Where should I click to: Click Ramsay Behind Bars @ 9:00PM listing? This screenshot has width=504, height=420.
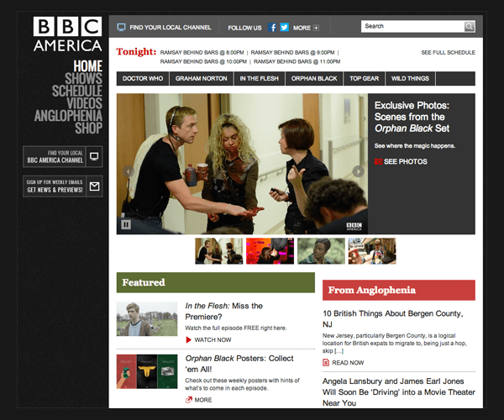coord(292,52)
